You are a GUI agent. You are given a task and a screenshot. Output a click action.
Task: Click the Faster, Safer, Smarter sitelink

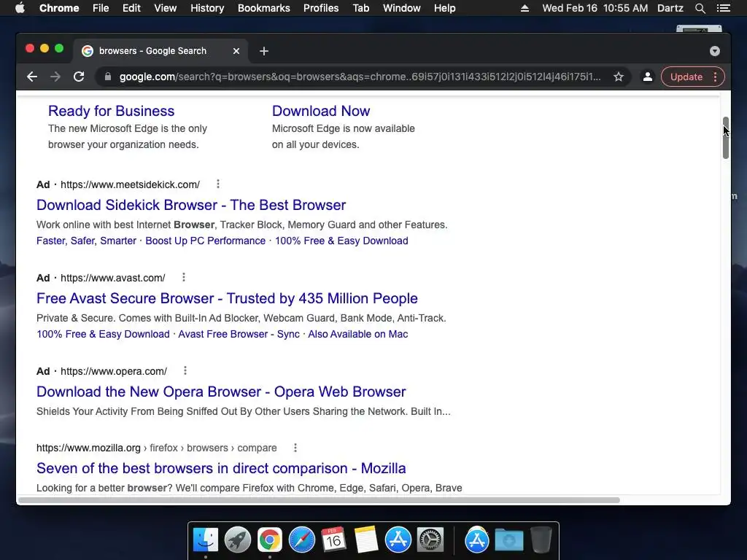(x=86, y=241)
